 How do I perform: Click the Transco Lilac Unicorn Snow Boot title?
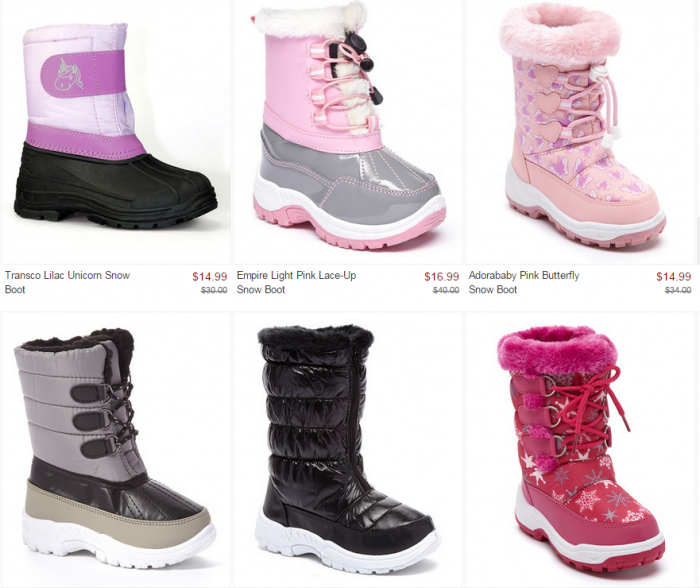(67, 282)
